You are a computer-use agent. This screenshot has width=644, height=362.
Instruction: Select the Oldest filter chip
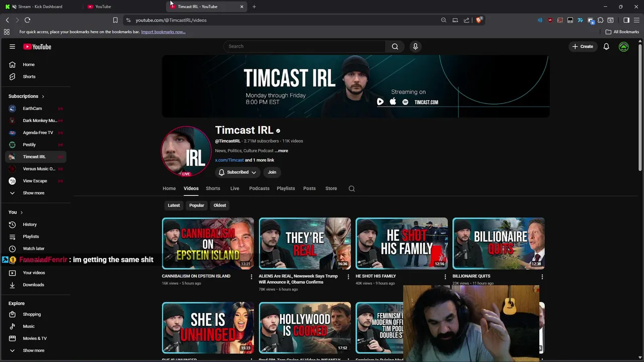coord(220,205)
